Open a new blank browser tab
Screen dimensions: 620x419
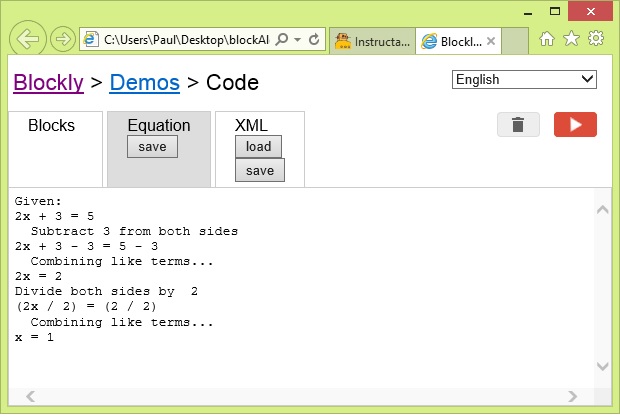click(x=515, y=41)
